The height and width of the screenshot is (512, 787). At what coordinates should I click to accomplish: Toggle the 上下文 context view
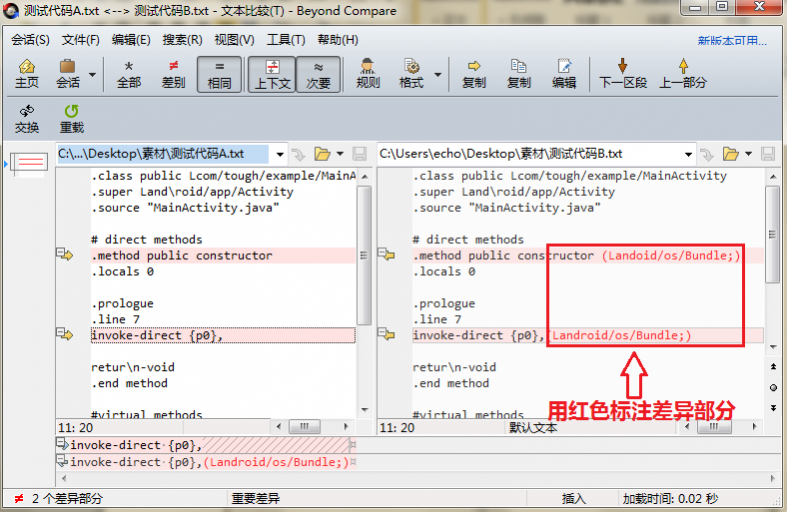(272, 73)
